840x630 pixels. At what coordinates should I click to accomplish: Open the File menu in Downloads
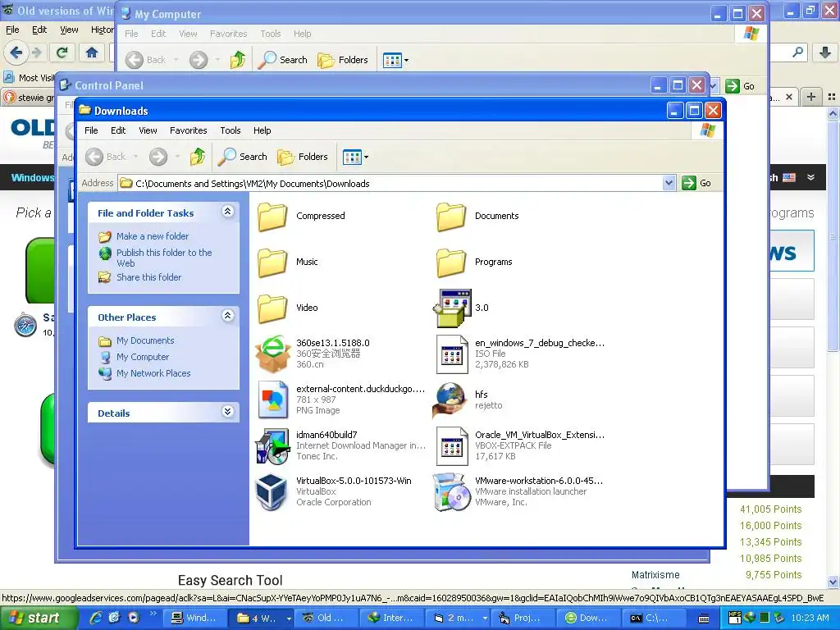[x=91, y=130]
